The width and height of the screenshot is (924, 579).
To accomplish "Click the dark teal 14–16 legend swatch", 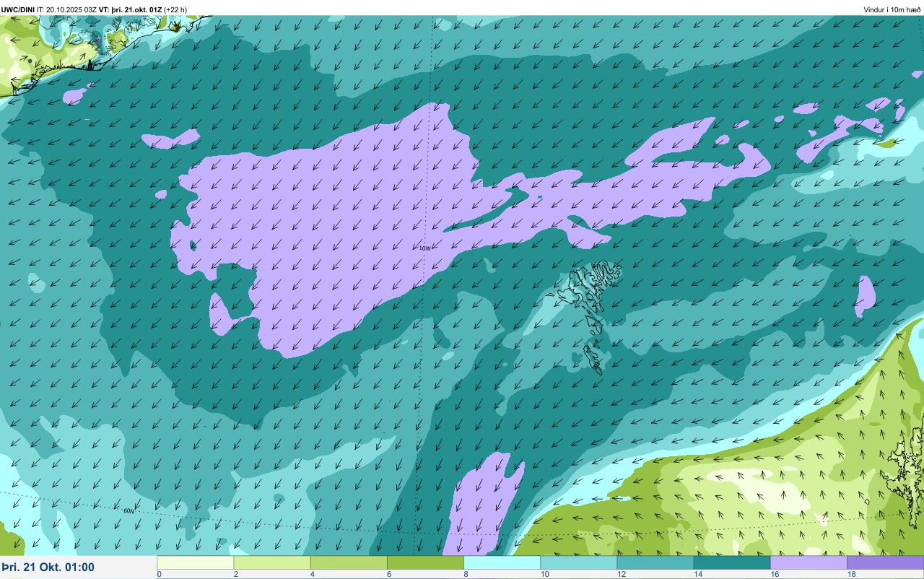I will click(732, 562).
